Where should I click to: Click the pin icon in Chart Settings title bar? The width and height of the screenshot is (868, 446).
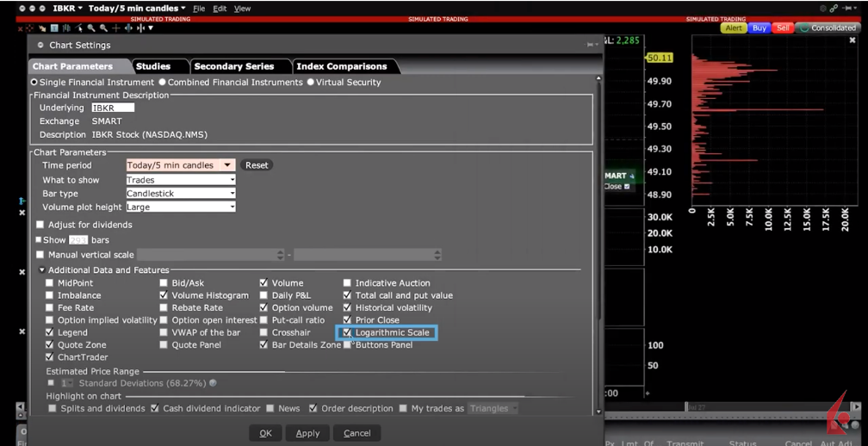591,45
